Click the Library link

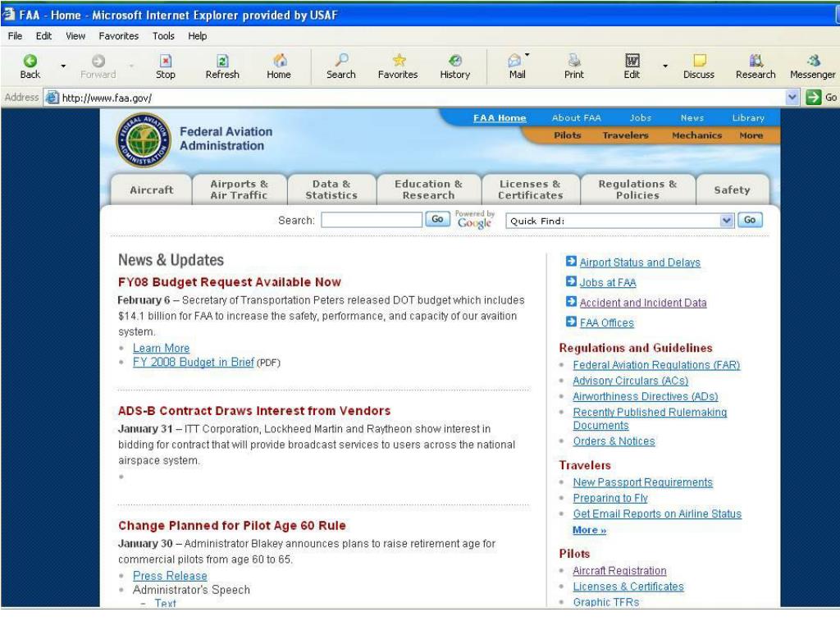pos(748,118)
